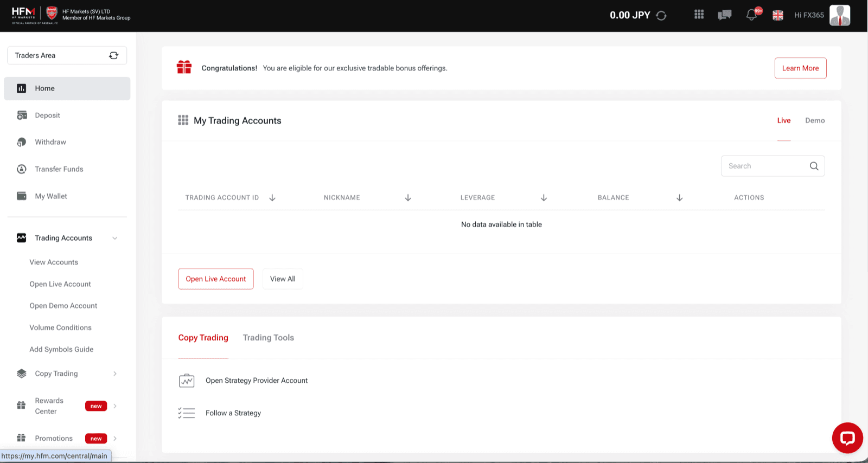Open the live chat support bubble
868x463 pixels.
[x=847, y=438]
